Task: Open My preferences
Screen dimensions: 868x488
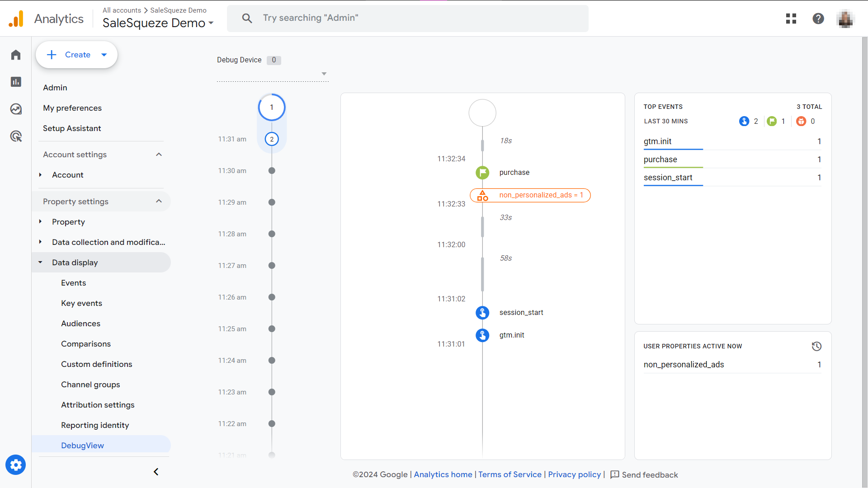Action: pos(72,108)
